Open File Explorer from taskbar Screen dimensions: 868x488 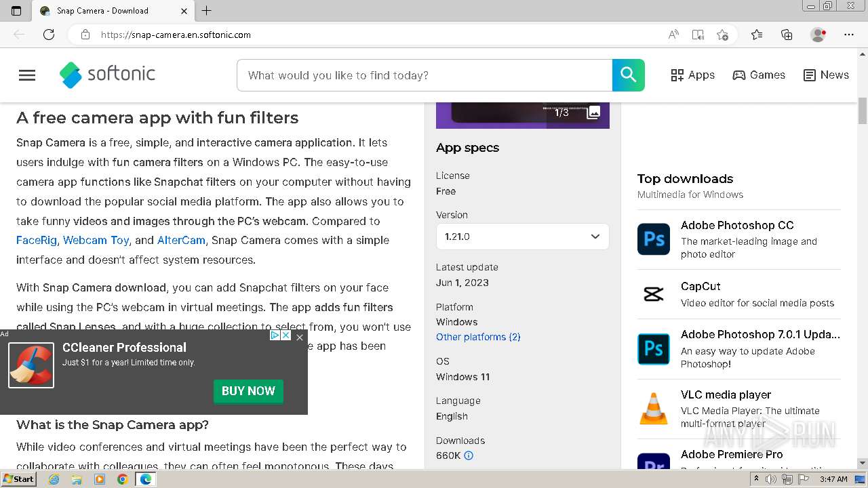tap(77, 479)
